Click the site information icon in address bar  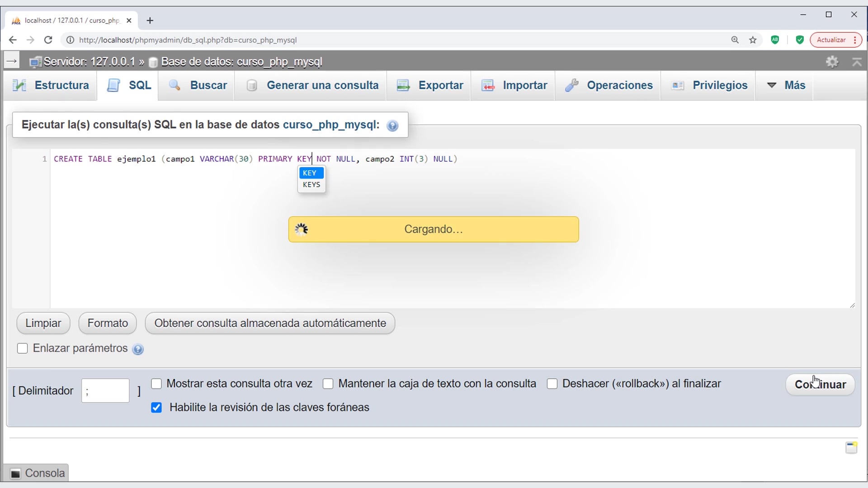click(70, 40)
